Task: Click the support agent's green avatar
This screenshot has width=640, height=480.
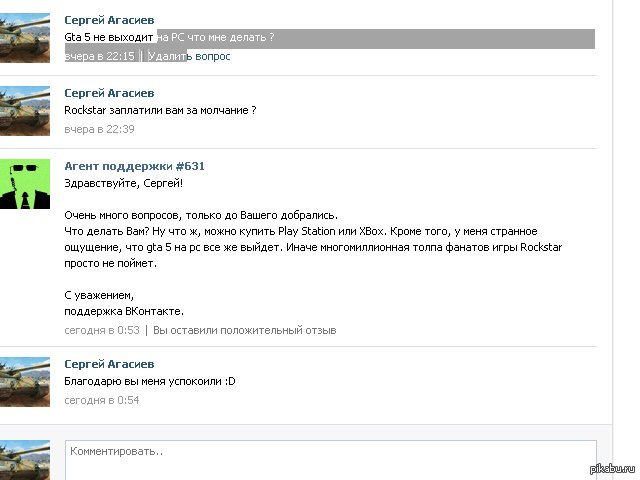Action: pos(25,183)
